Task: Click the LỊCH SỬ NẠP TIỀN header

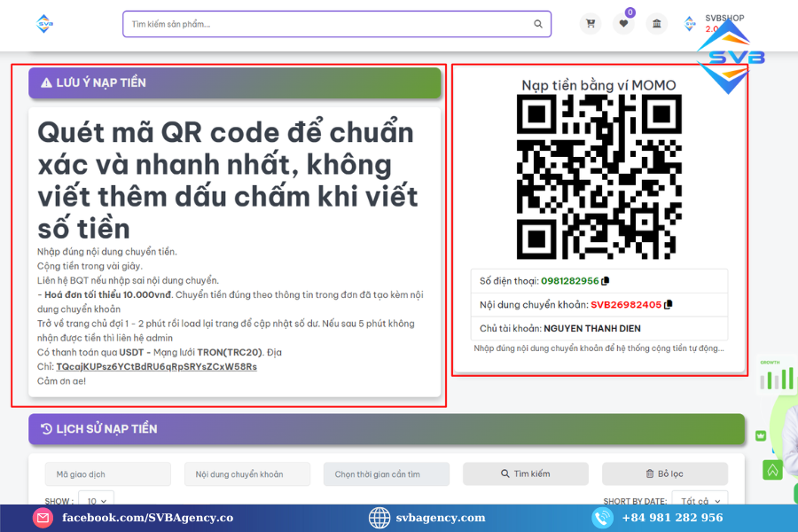Action: tap(387, 428)
